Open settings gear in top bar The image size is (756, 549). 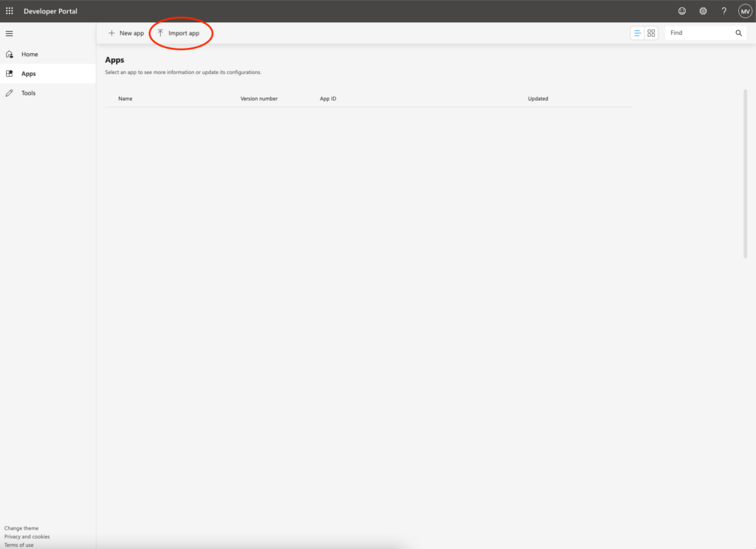click(x=703, y=11)
